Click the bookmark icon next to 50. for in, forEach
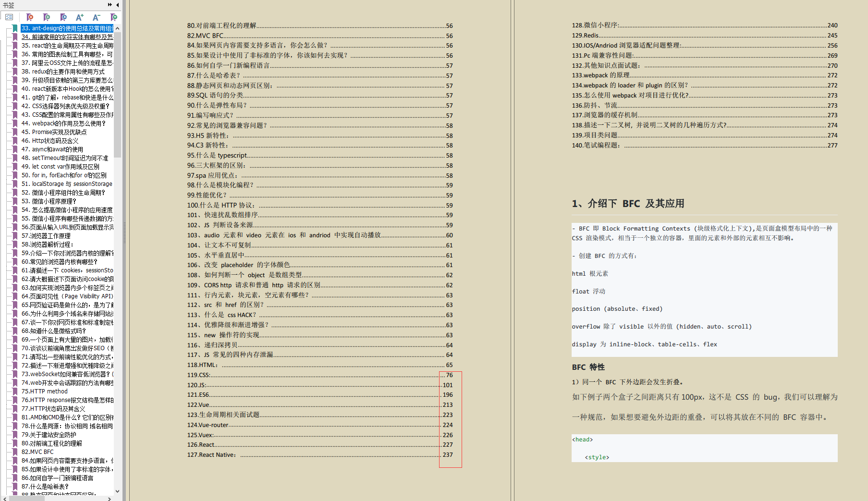 [15, 175]
